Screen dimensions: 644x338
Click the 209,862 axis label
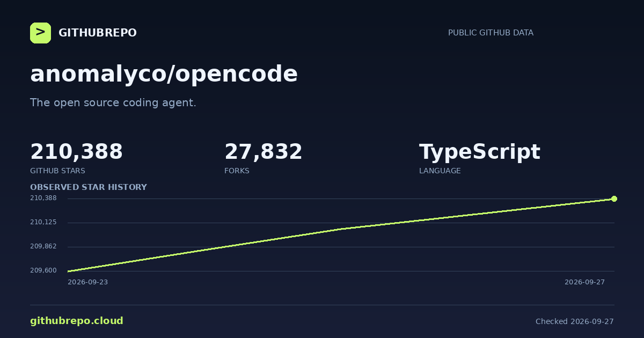43,246
